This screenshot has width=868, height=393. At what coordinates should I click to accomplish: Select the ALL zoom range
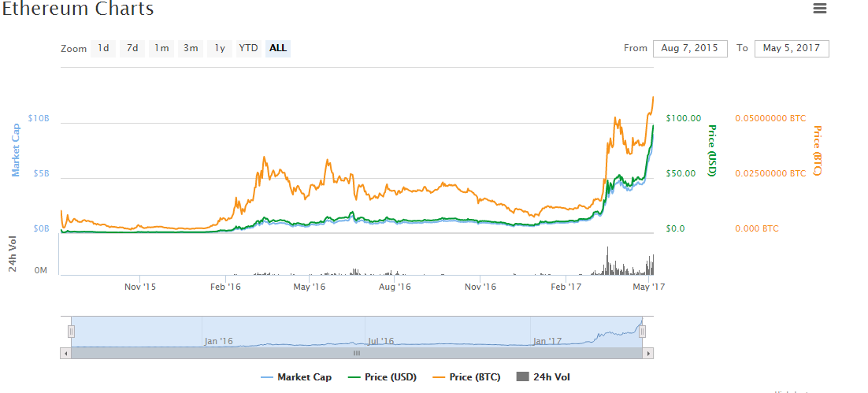tap(278, 48)
